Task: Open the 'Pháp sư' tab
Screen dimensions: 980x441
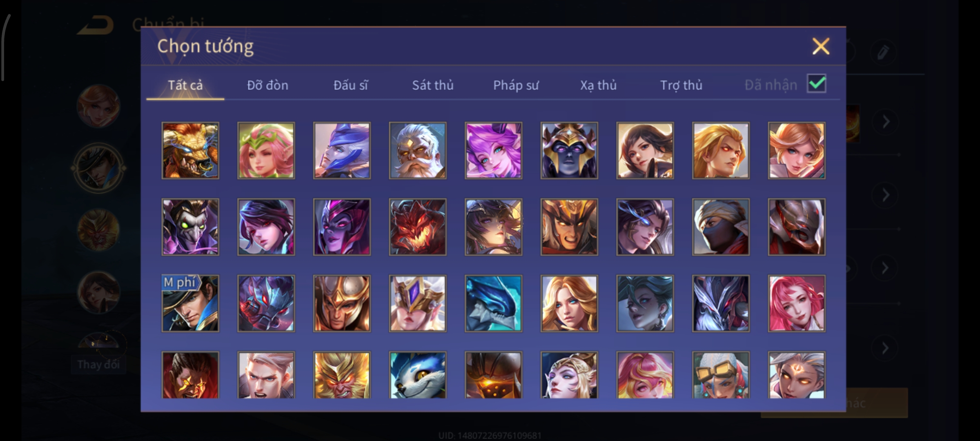Action: pyautogui.click(x=516, y=85)
